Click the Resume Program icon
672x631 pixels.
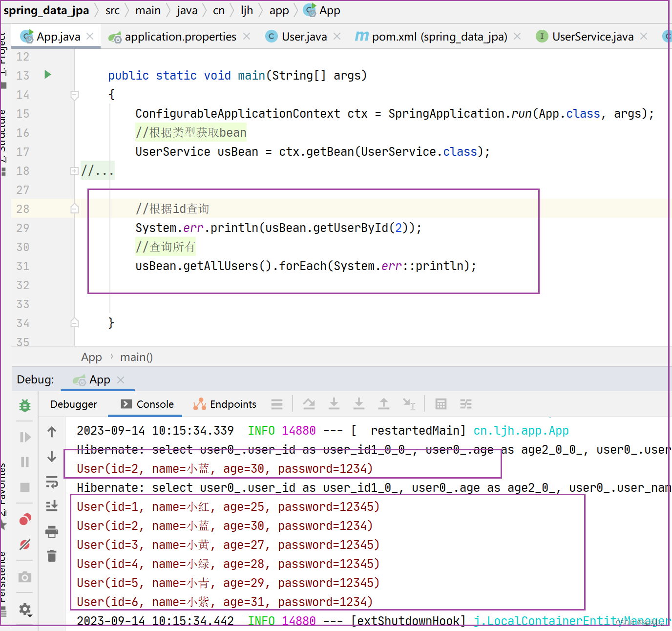pos(25,437)
